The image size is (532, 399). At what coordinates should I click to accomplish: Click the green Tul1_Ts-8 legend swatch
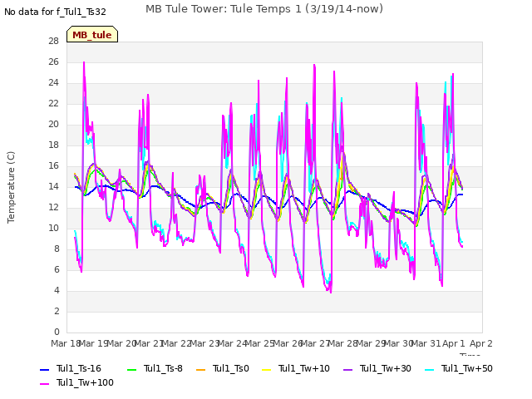click(x=131, y=369)
